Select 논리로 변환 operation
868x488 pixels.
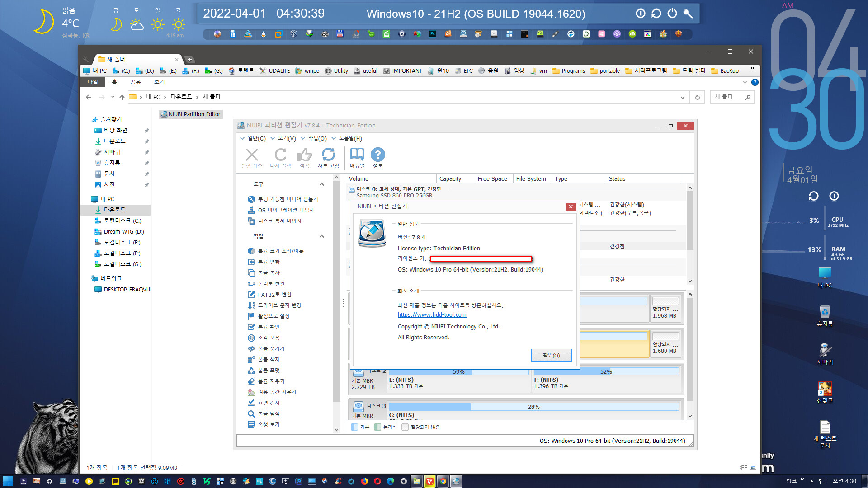coord(266,284)
